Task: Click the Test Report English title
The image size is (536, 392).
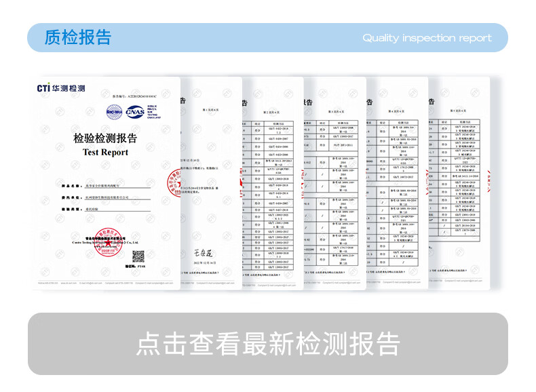Action: tap(105, 153)
